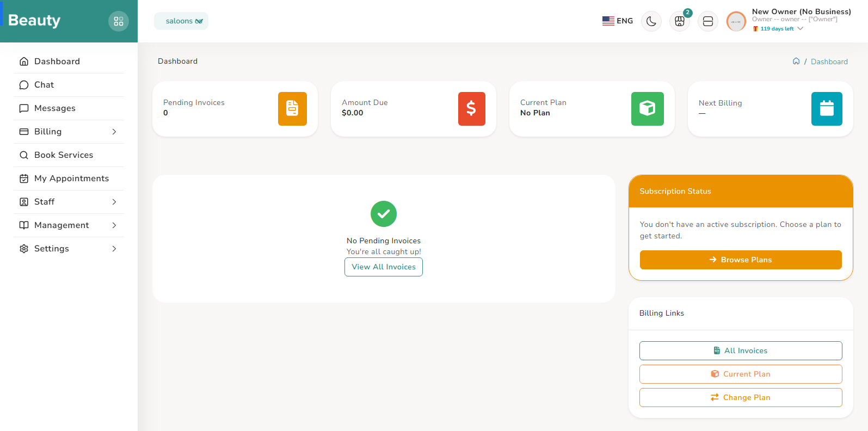This screenshot has height=431, width=868.
Task: Click the grid menu icon beside Beauty logo
Action: tap(119, 21)
